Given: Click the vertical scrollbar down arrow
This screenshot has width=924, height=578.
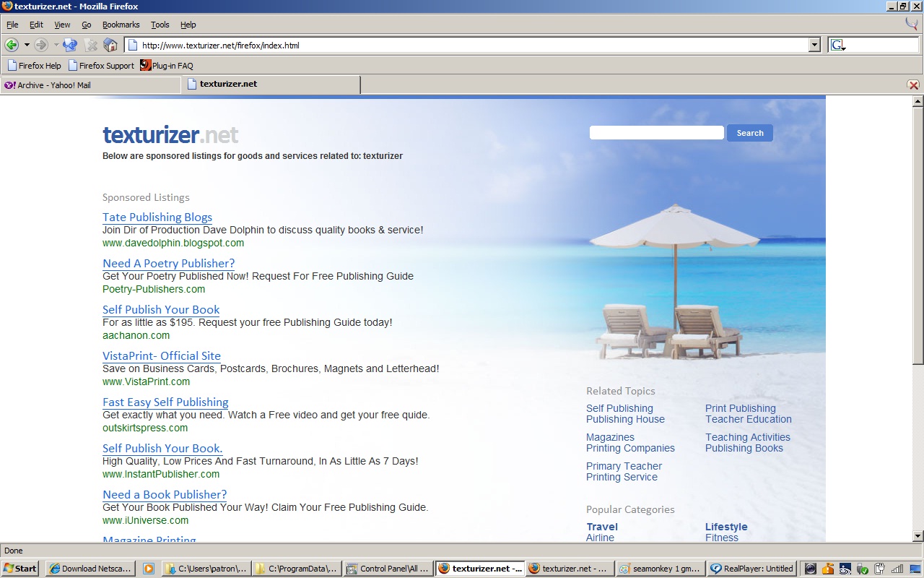Looking at the screenshot, I should pyautogui.click(x=918, y=536).
